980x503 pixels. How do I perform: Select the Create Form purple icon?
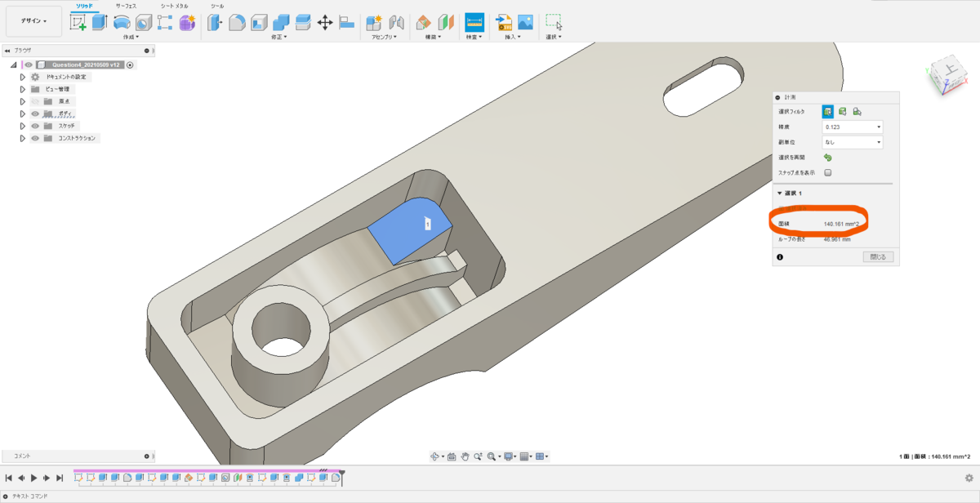click(187, 23)
